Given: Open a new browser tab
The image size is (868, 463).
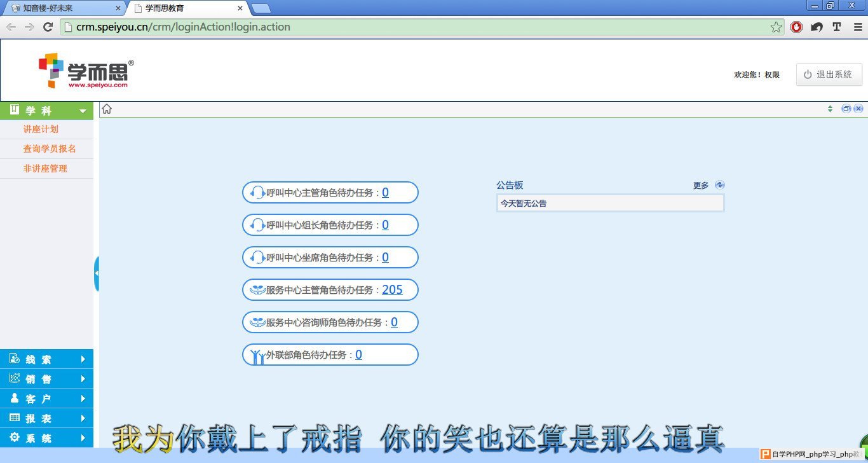Looking at the screenshot, I should pyautogui.click(x=261, y=8).
